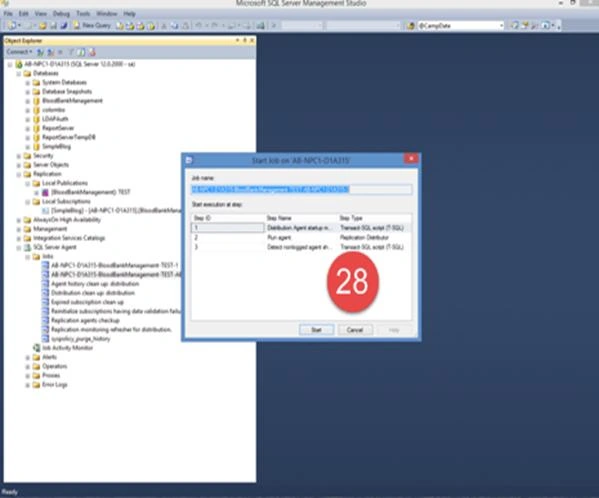Viewport: 599px width, 498px height.
Task: Open the View menu
Action: (40, 14)
